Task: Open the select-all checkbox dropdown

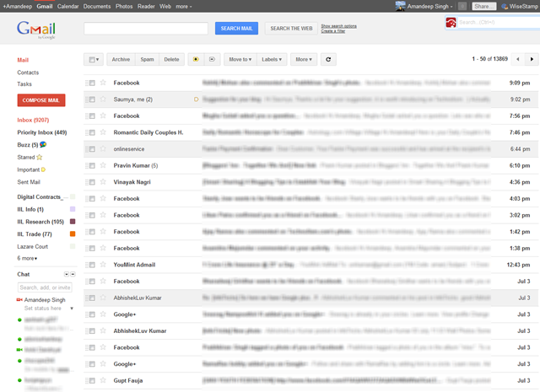Action: pos(94,60)
